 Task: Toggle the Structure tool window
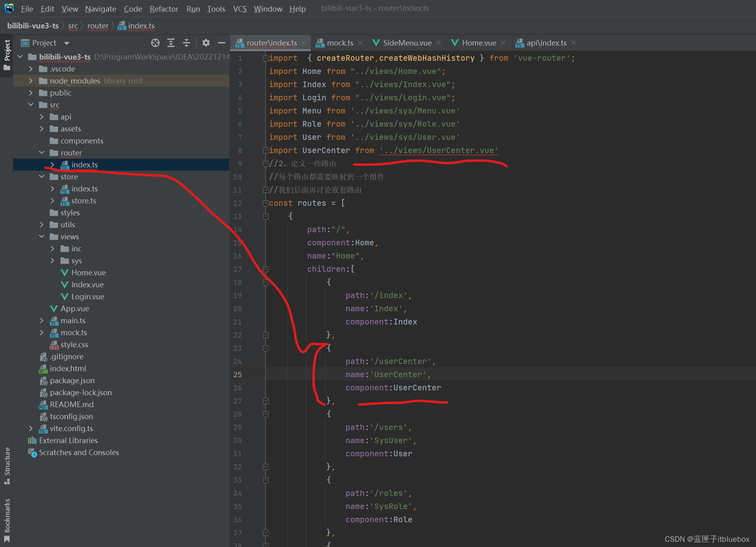pyautogui.click(x=7, y=465)
